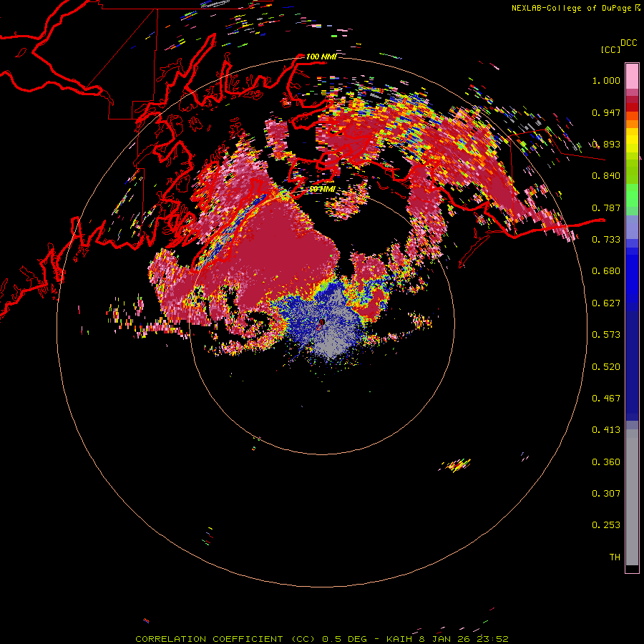Click the 0.840 scale value

click(606, 176)
